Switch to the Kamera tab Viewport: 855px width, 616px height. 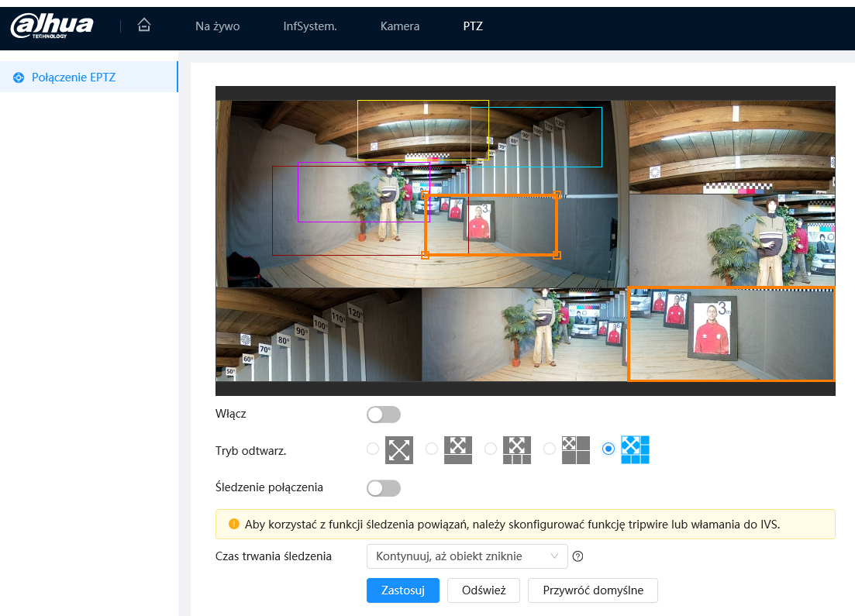[x=400, y=26]
